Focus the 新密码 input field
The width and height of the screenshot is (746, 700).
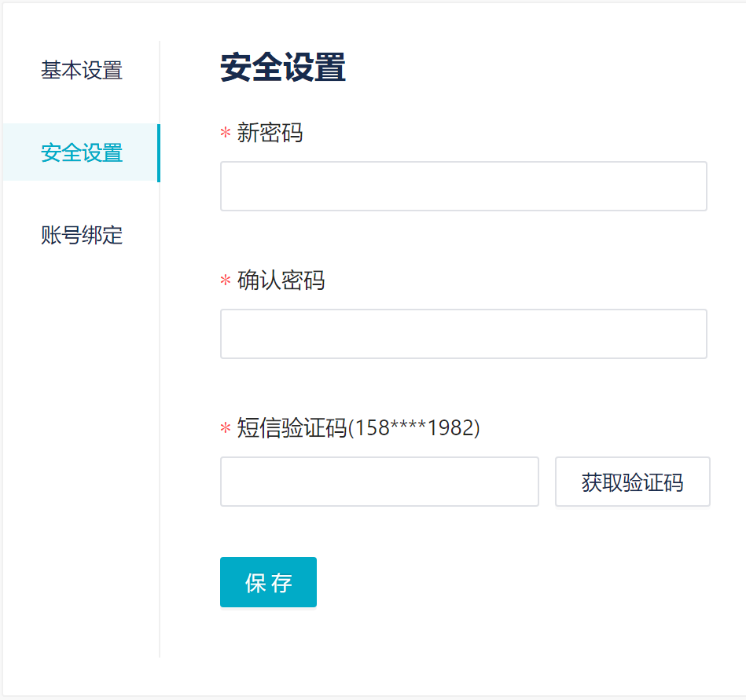click(x=463, y=186)
